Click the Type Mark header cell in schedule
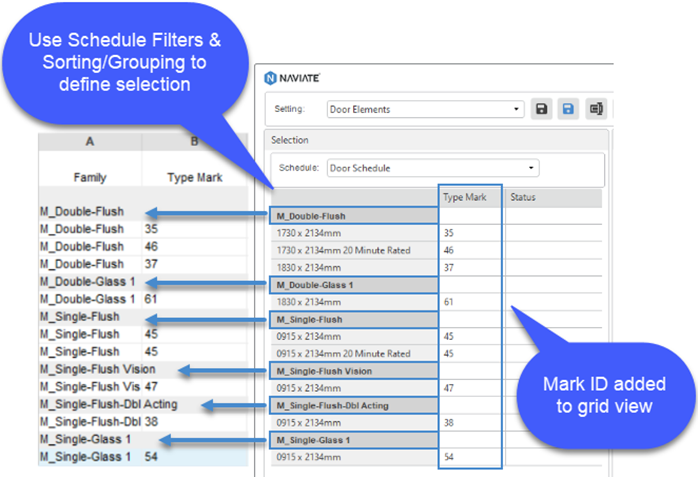The image size is (698, 477). 195,178
